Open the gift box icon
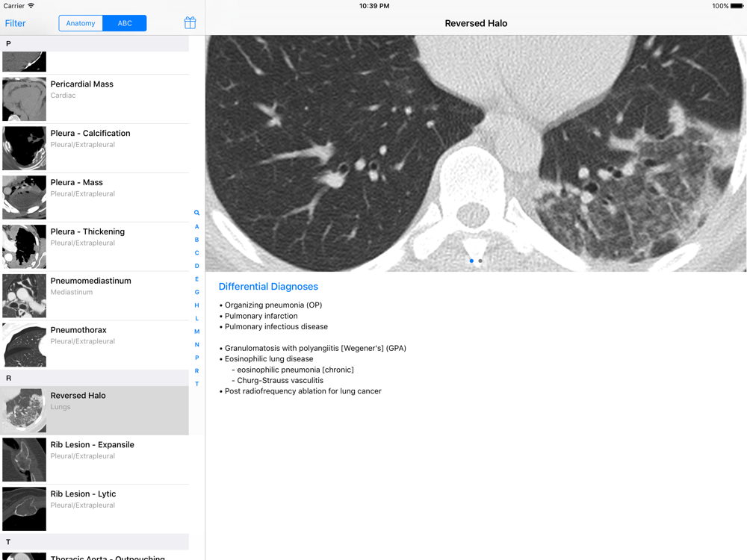The image size is (747, 560). [x=190, y=23]
